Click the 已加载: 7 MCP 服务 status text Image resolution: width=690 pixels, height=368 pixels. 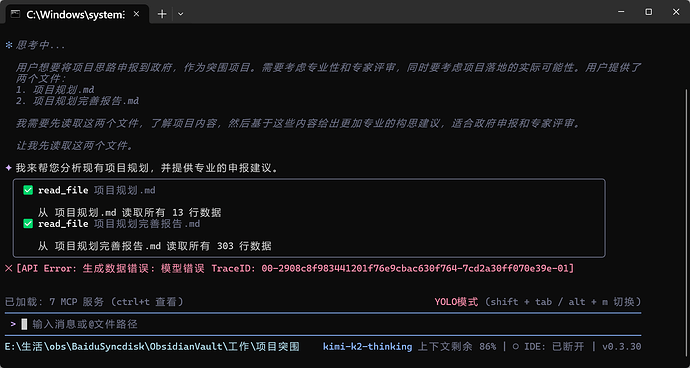94,302
